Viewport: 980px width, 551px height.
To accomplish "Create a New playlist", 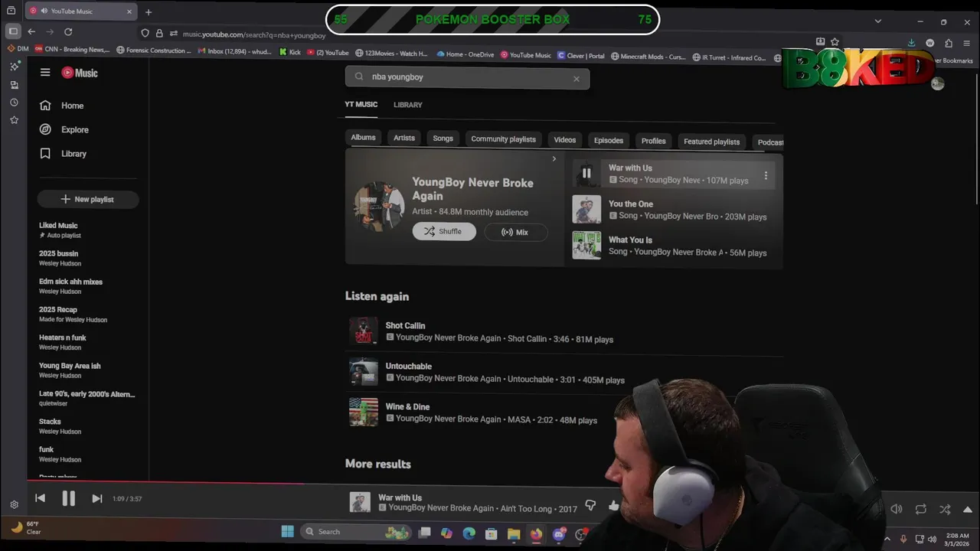I will 87,199.
